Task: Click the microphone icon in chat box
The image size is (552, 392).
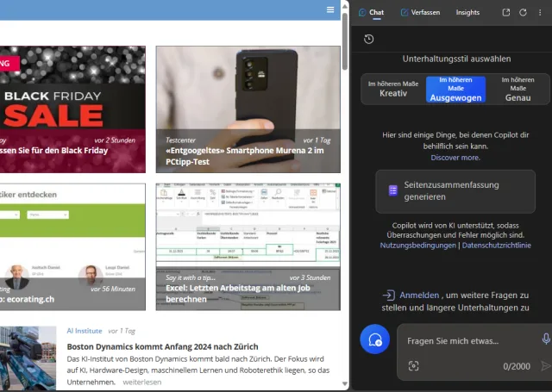Action: (546, 339)
